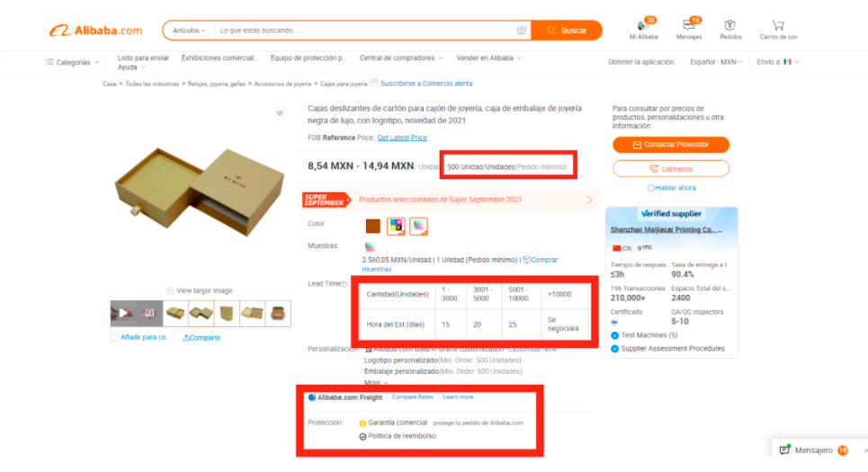Screen dimensions: 868x472
Task: Open Central de compradores menu
Action: (401, 58)
